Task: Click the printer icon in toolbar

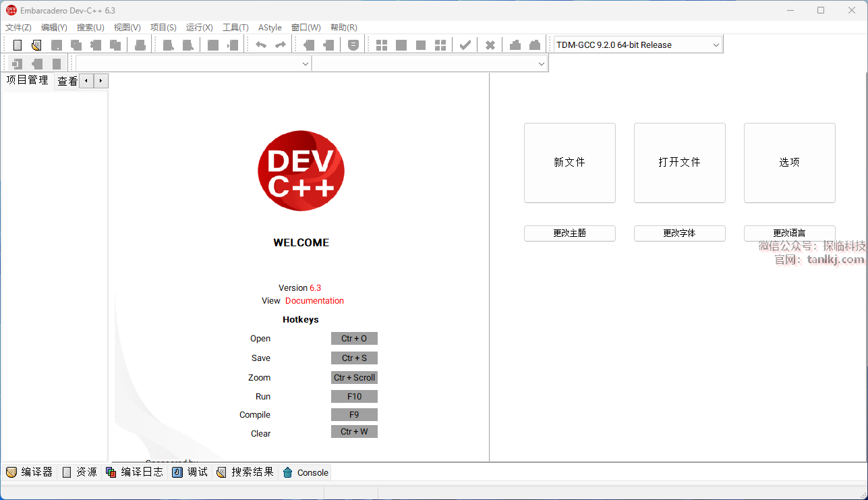Action: [x=140, y=45]
